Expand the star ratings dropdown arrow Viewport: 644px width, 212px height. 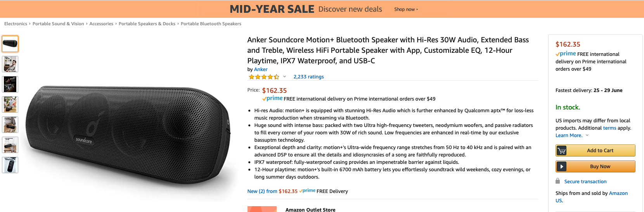[284, 77]
